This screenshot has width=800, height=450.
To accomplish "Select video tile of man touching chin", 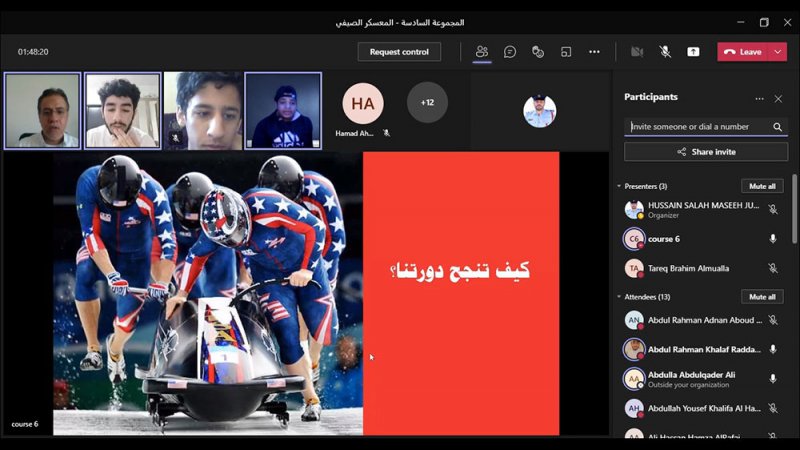I will pos(122,111).
